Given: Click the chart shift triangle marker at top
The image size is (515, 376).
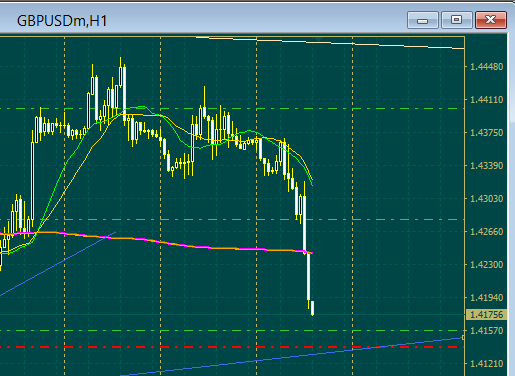Looking at the screenshot, I should tap(319, 39).
